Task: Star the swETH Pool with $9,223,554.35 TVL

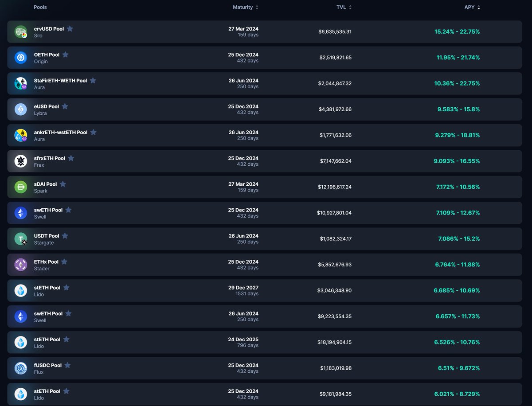Action: [68, 313]
